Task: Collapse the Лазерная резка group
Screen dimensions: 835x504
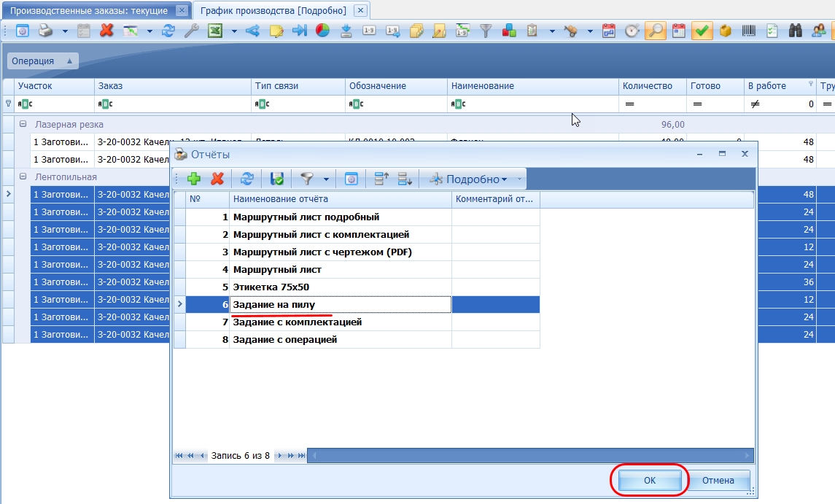Action: [23, 124]
